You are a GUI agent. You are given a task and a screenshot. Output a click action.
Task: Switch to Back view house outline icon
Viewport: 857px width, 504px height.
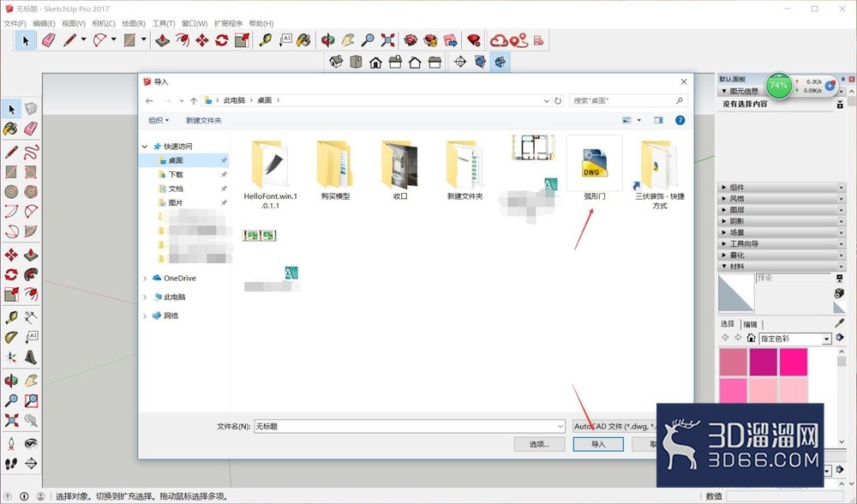coord(415,62)
